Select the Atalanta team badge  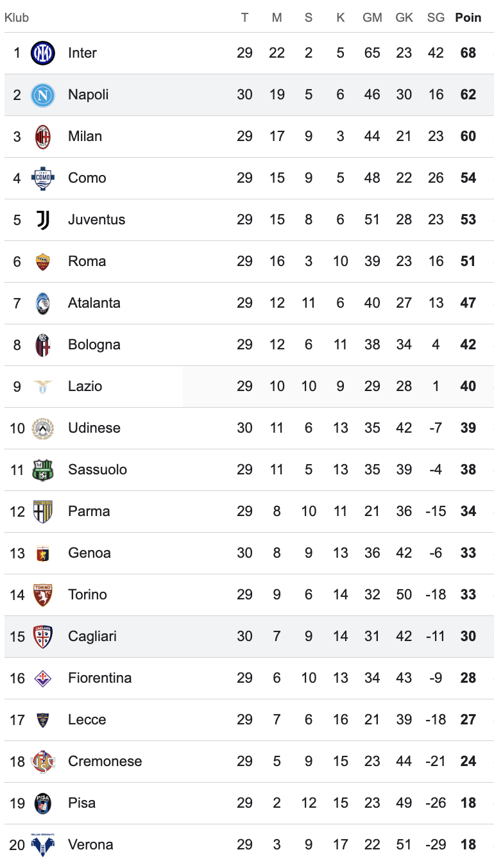pyautogui.click(x=43, y=303)
